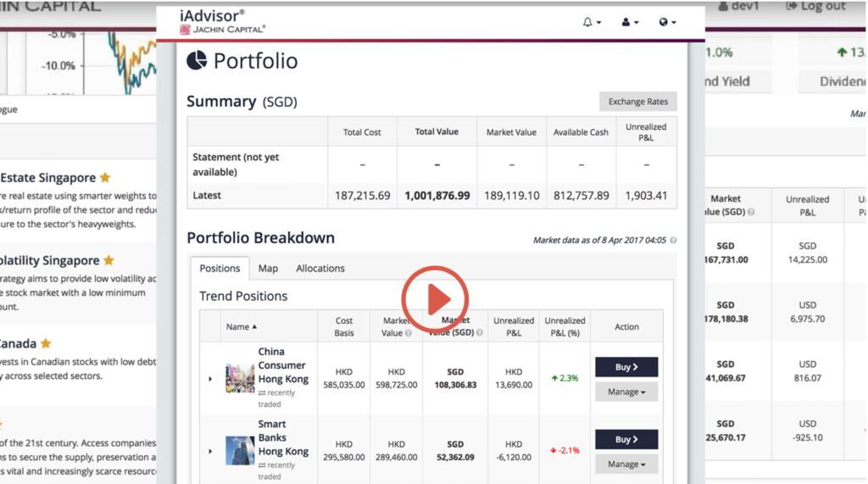Viewport: 868px width, 484px height.
Task: Click the 2.3% unrealized P&L value
Action: [565, 378]
